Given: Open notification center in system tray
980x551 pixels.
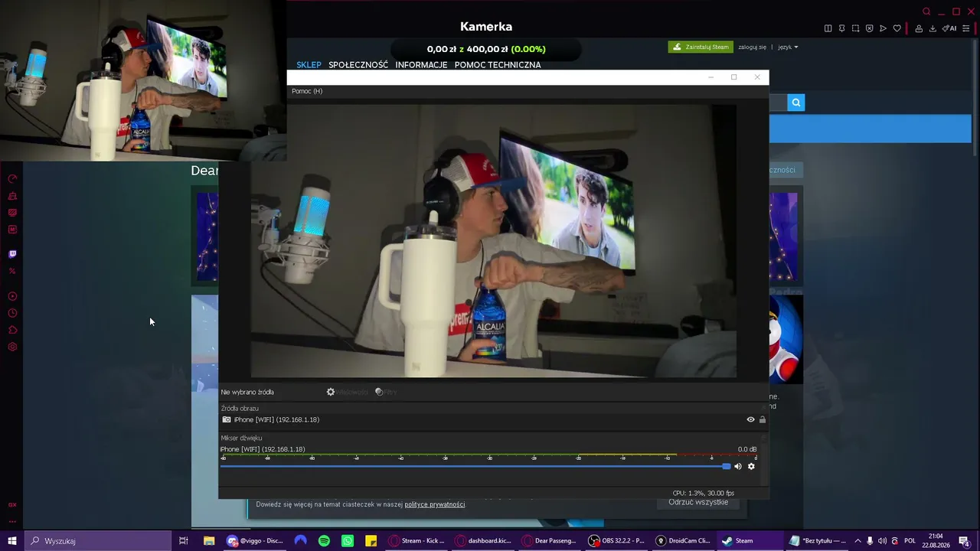Looking at the screenshot, I should click(x=964, y=541).
